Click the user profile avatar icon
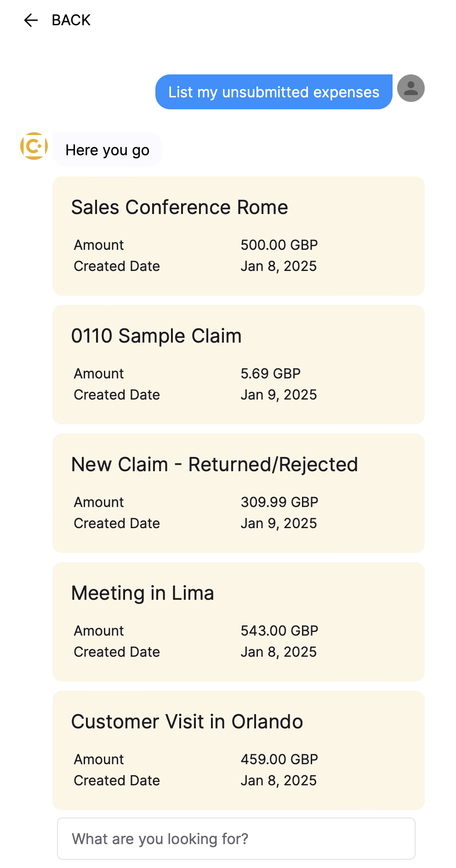The width and height of the screenshot is (456, 868). [411, 88]
